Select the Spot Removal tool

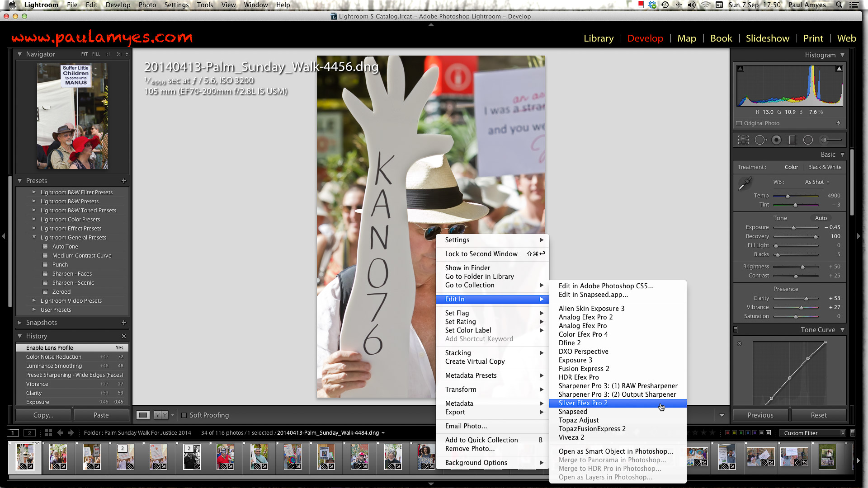tap(760, 140)
